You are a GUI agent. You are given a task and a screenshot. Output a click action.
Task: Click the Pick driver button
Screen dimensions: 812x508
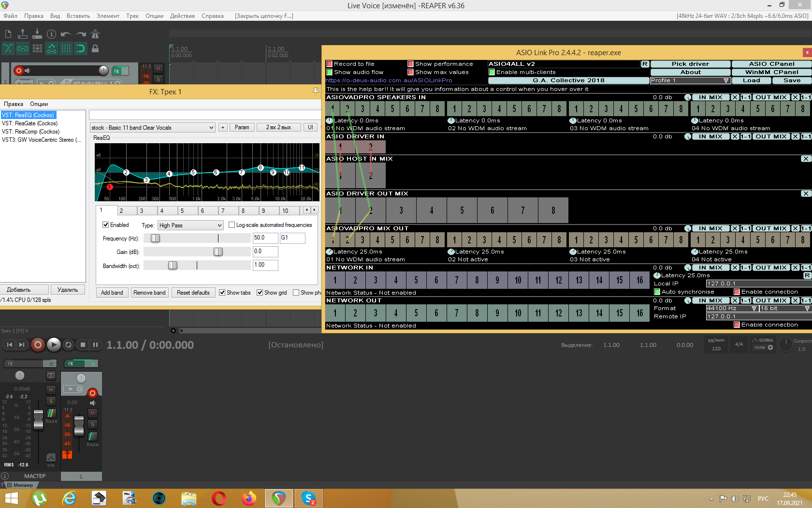click(x=690, y=64)
